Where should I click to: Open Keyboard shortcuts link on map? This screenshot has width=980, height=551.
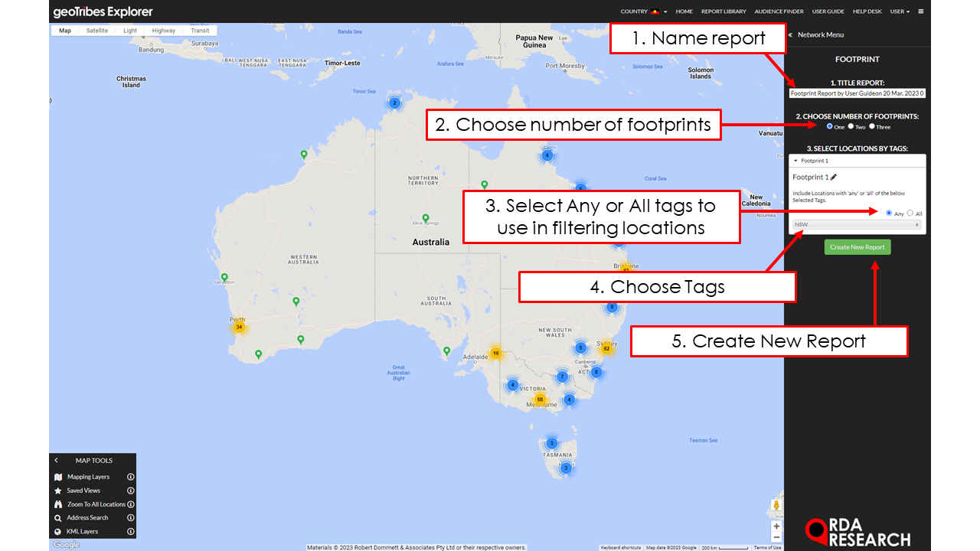point(621,547)
